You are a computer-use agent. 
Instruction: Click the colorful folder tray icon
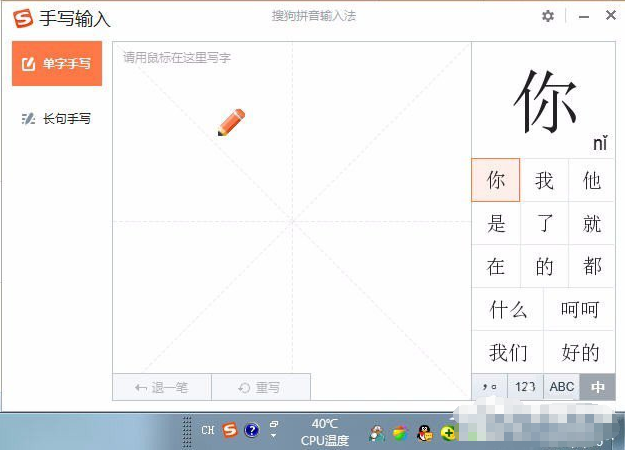pyautogui.click(x=401, y=433)
